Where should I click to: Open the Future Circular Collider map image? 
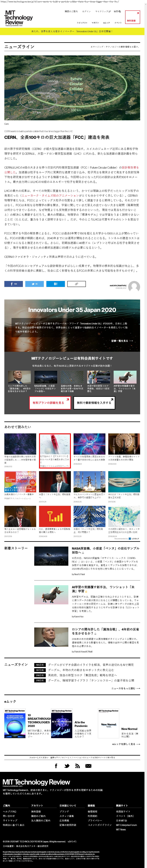(x=72, y=88)
